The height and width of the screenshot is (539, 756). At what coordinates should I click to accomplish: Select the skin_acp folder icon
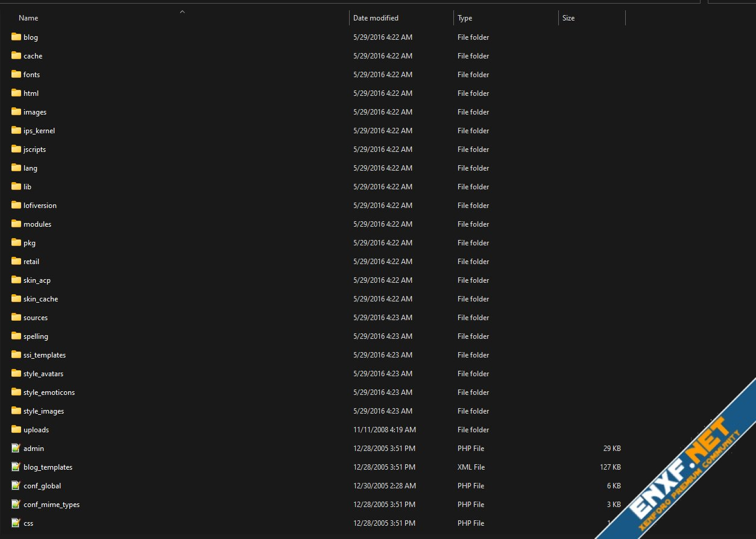(16, 280)
